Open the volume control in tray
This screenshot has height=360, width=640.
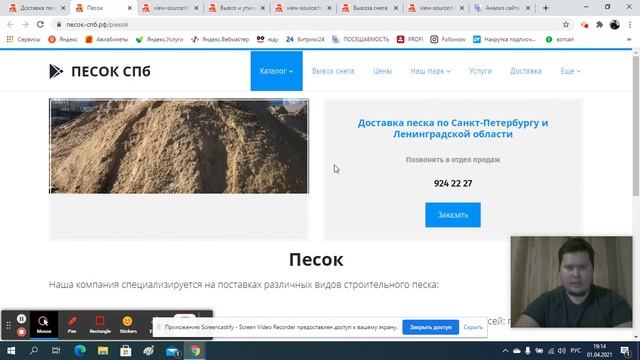tap(562, 351)
